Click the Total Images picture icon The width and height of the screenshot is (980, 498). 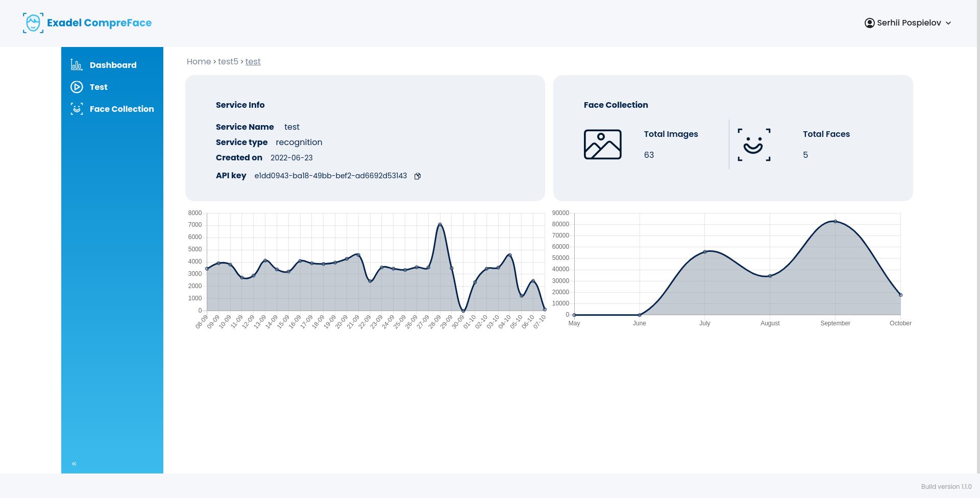(603, 145)
